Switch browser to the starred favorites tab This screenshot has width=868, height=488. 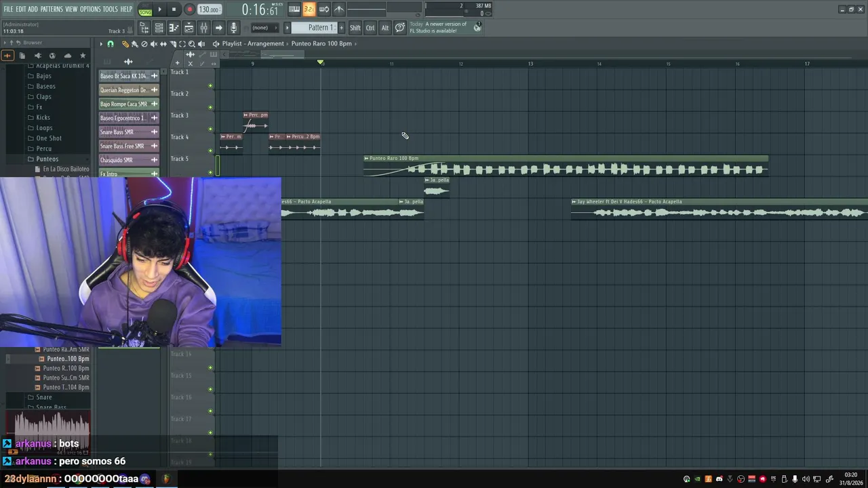tap(83, 56)
